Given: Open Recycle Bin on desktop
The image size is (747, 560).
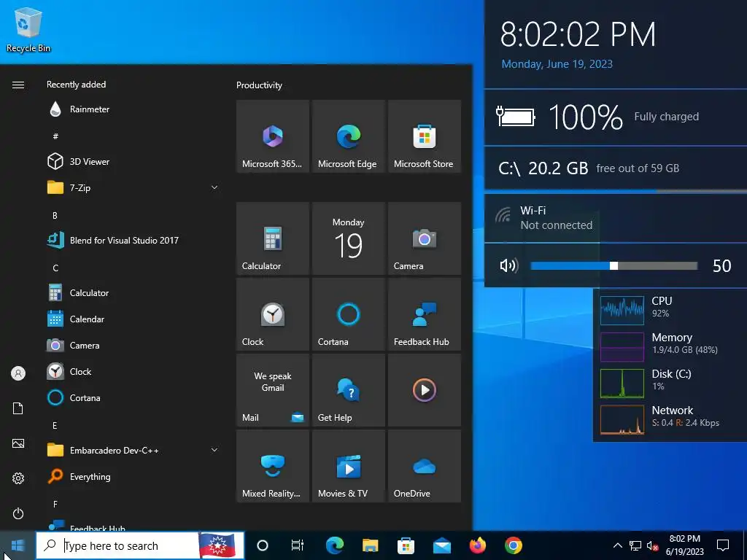Looking at the screenshot, I should (28, 29).
